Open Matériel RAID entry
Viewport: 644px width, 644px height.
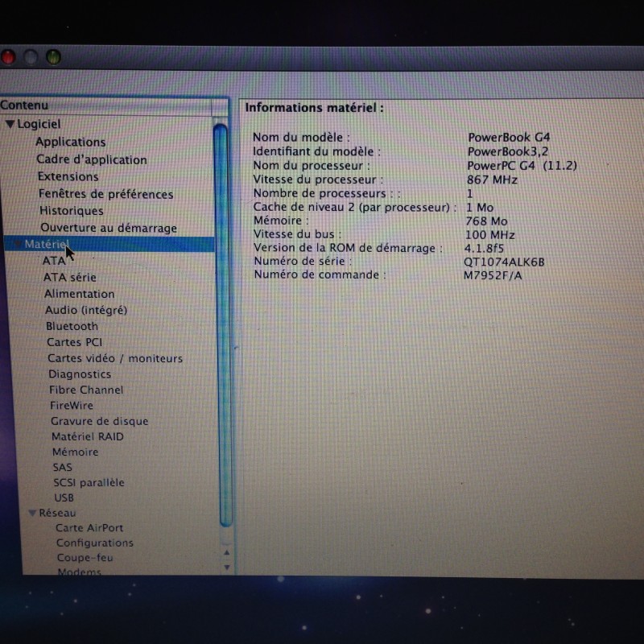click(x=88, y=436)
